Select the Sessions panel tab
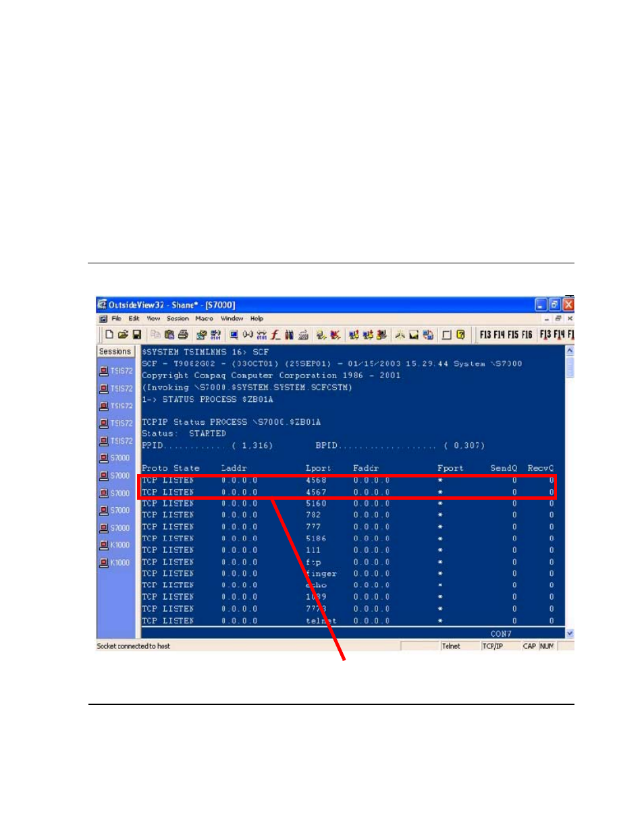The image size is (644, 834). tap(115, 352)
